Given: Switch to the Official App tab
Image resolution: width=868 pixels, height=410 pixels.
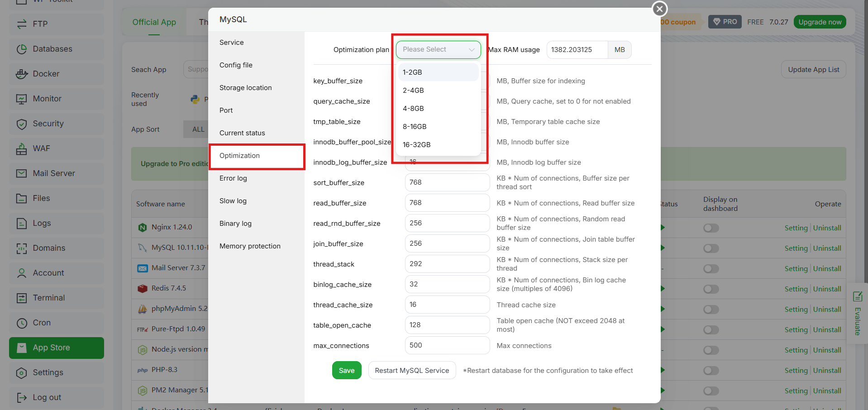Looking at the screenshot, I should [x=154, y=22].
